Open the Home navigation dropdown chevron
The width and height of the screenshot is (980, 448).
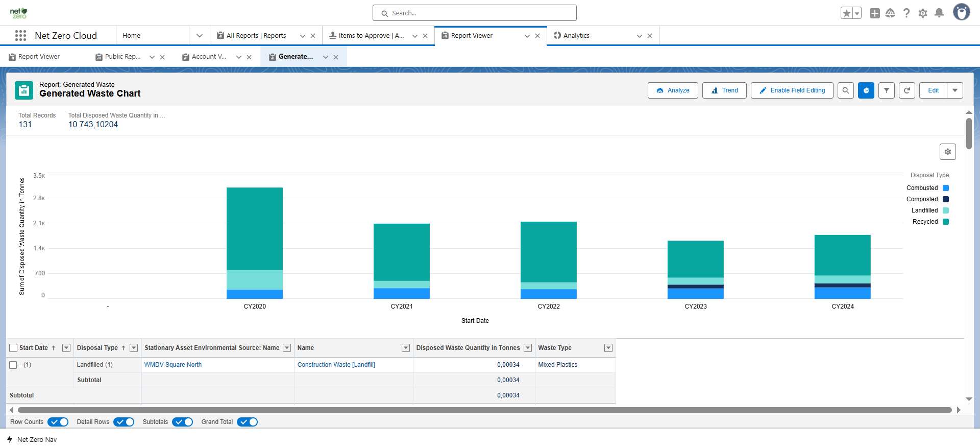click(x=200, y=36)
